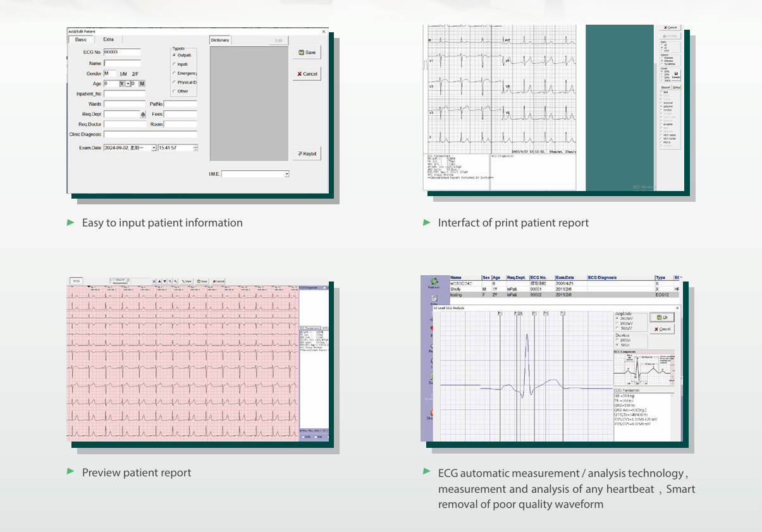Image resolution: width=762 pixels, height=532 pixels.
Task: Open the Exam.Date date picker dropdown
Action: point(153,148)
